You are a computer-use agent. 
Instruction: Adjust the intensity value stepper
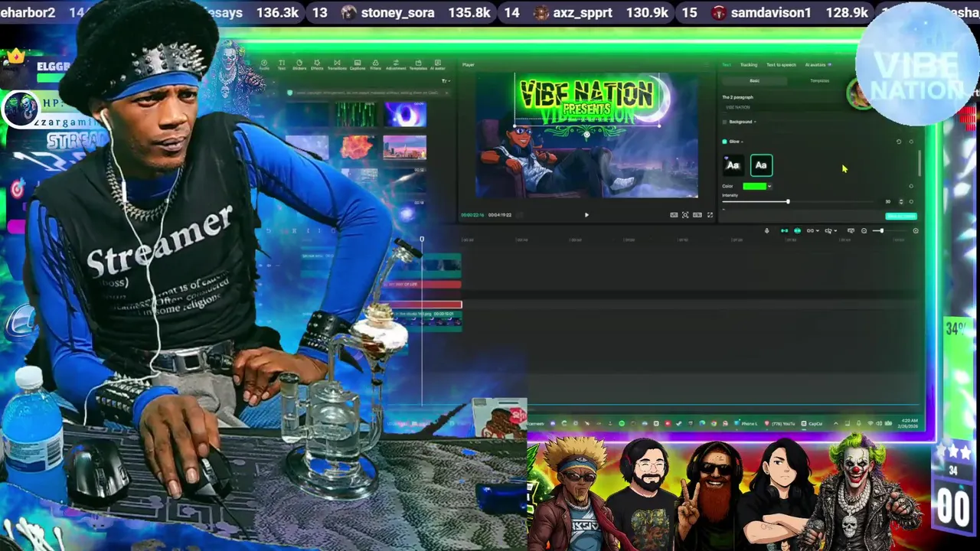click(901, 201)
